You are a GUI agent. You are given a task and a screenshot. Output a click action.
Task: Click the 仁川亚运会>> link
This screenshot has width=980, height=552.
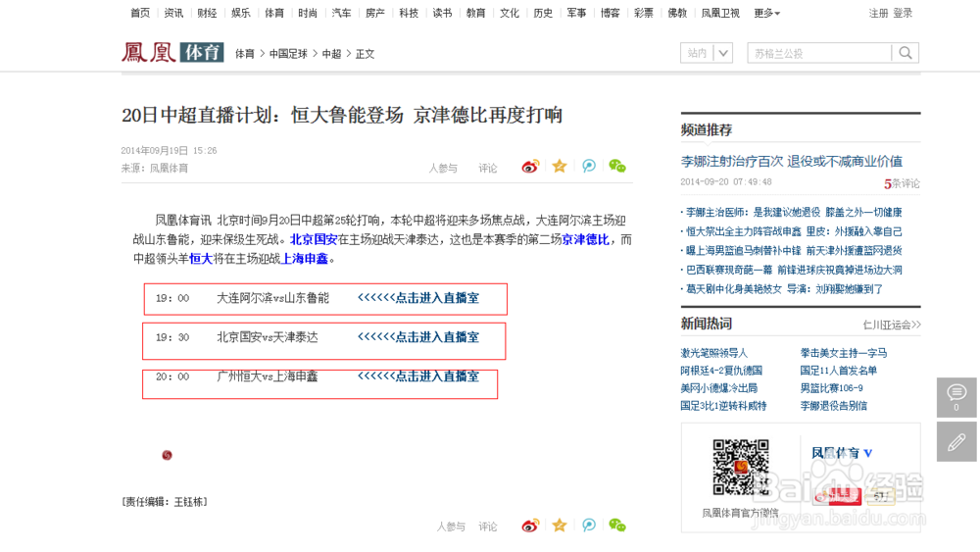[x=892, y=326]
